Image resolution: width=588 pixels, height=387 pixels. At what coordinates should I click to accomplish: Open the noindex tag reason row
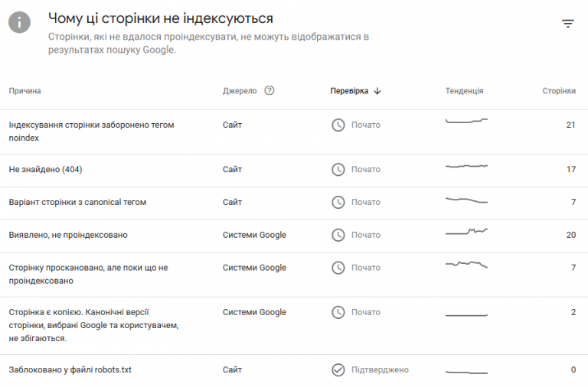(294, 132)
